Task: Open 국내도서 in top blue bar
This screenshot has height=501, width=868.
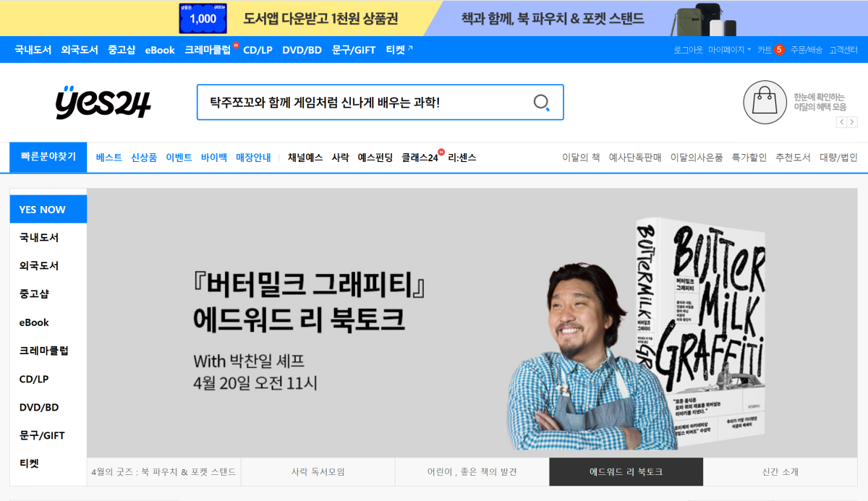Action: (x=33, y=50)
